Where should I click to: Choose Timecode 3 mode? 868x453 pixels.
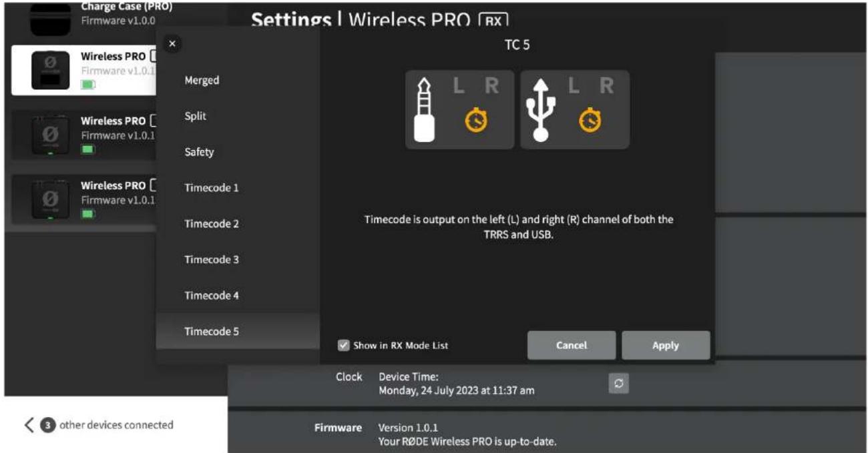point(238,260)
